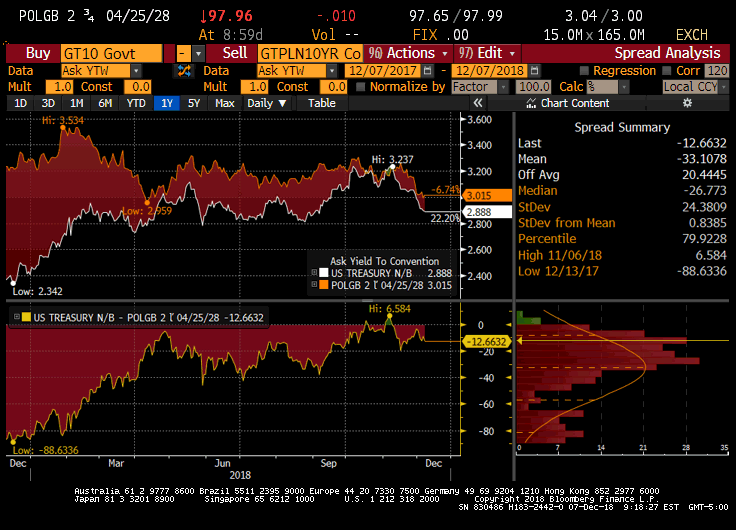This screenshot has height=530, width=736.
Task: Toggle the Normalize by checkbox
Action: [360, 87]
